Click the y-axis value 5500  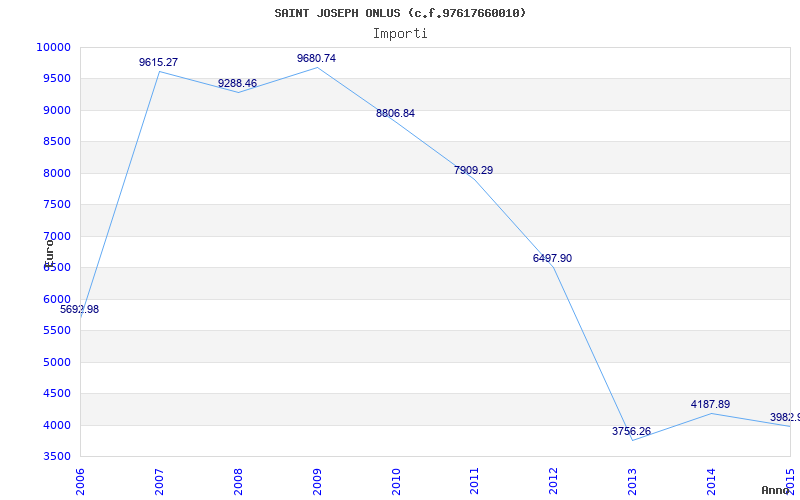56,331
